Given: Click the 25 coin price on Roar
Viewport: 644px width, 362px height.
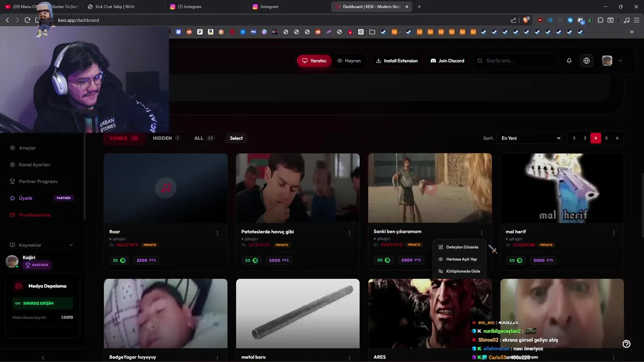Looking at the screenshot, I should point(119,260).
